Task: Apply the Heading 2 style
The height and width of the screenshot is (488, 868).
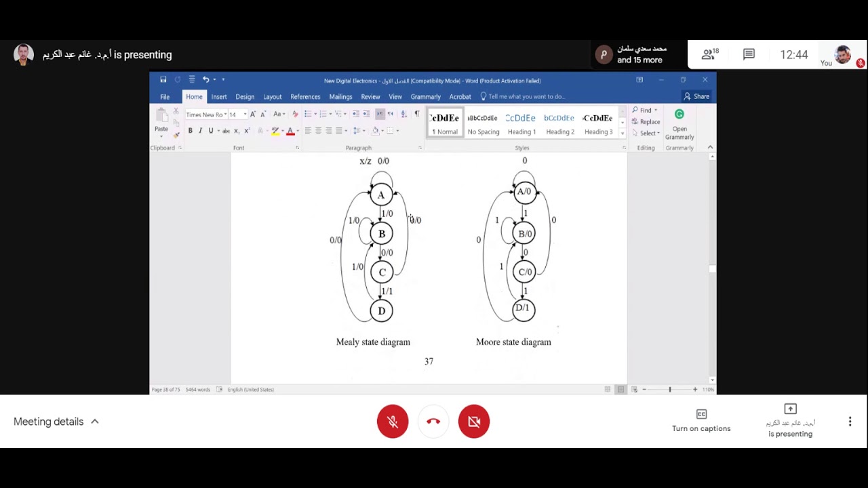Action: [x=560, y=123]
